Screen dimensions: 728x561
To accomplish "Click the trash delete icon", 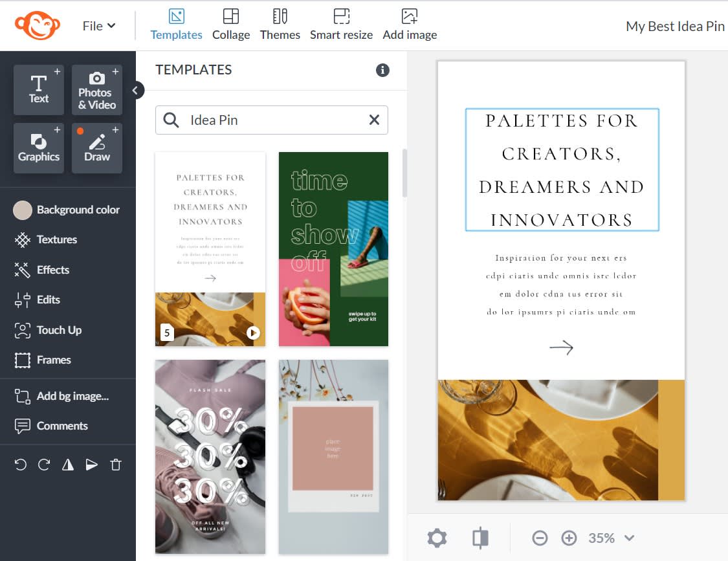I will point(116,465).
